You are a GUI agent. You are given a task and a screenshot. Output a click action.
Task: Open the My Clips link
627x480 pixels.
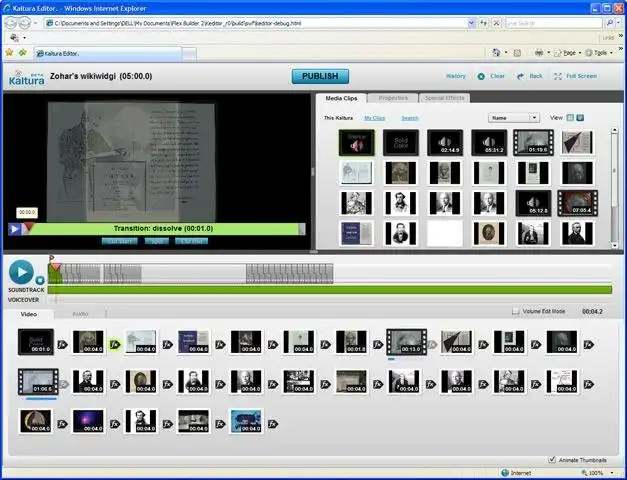point(374,118)
